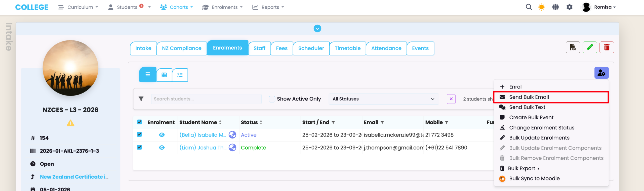Screen dimensions: 644x191
Task: Uncheck the checkbox for Joshua's row
Action: tap(139, 147)
